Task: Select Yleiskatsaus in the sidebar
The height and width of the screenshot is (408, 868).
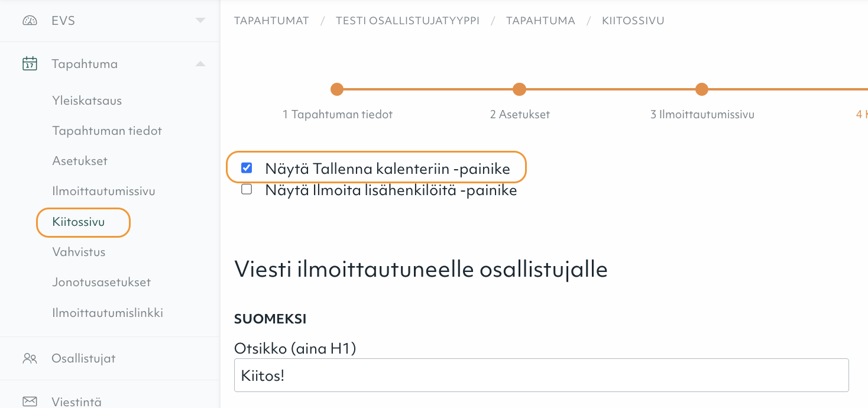Action: (87, 100)
